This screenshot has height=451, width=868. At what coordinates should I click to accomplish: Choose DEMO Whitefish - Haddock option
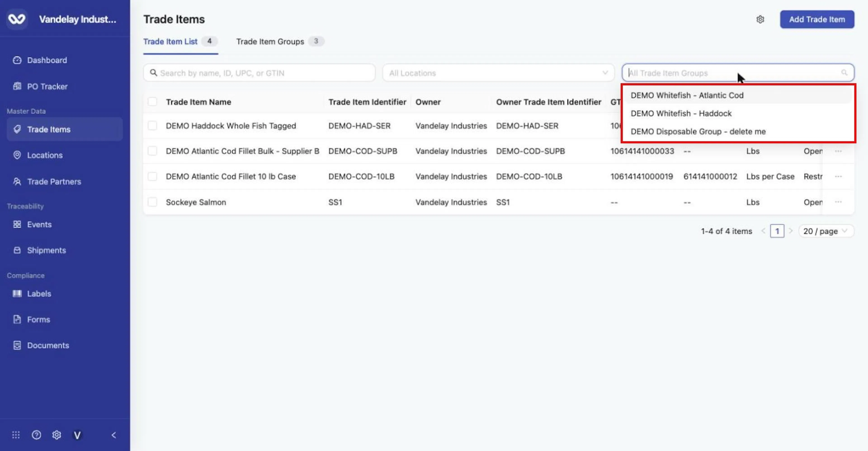pyautogui.click(x=738, y=113)
